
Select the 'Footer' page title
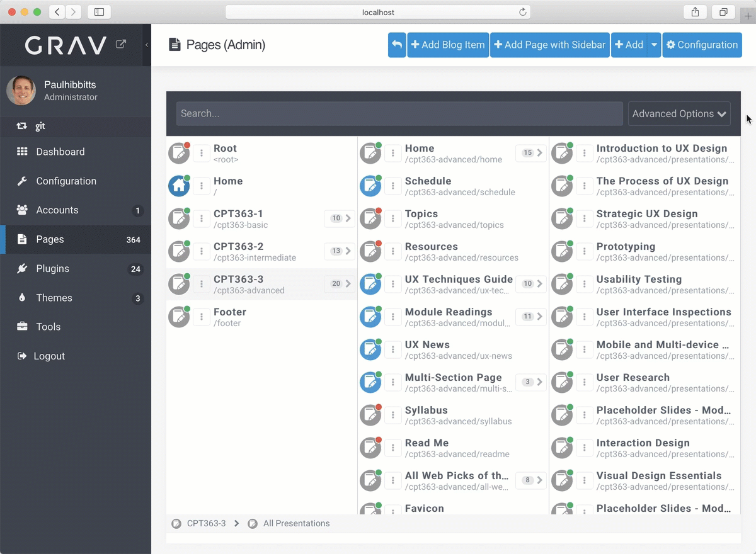(230, 312)
